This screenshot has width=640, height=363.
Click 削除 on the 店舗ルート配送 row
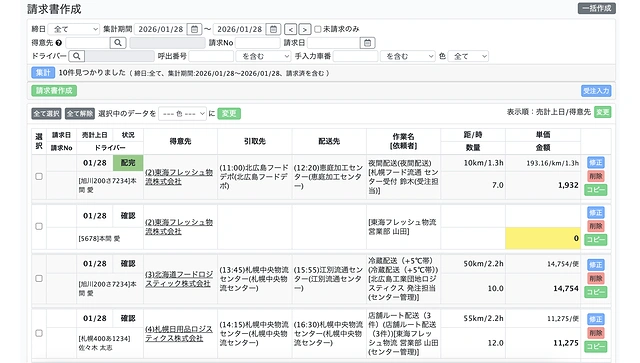(596, 333)
